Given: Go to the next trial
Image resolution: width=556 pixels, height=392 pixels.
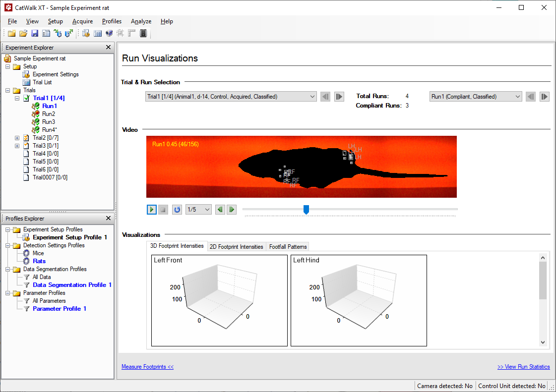Looking at the screenshot, I should pos(339,97).
